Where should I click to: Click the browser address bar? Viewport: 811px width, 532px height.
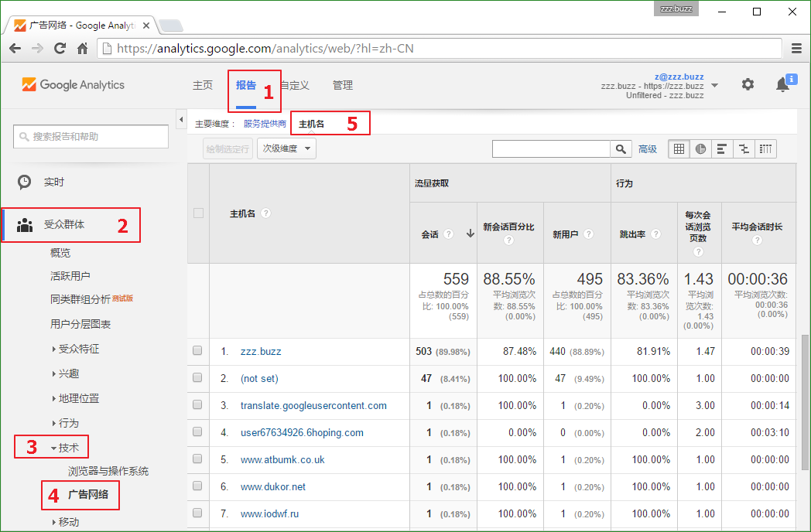click(x=440, y=49)
